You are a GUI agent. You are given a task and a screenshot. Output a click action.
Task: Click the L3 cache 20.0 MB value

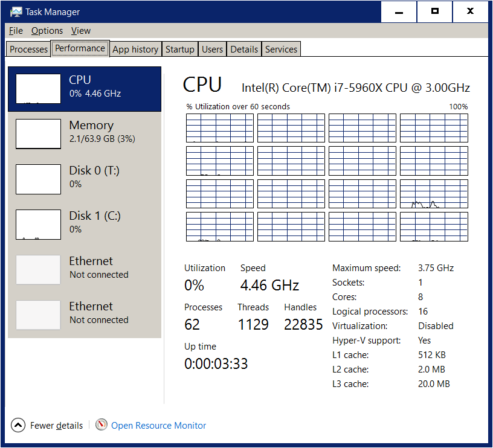tap(434, 383)
